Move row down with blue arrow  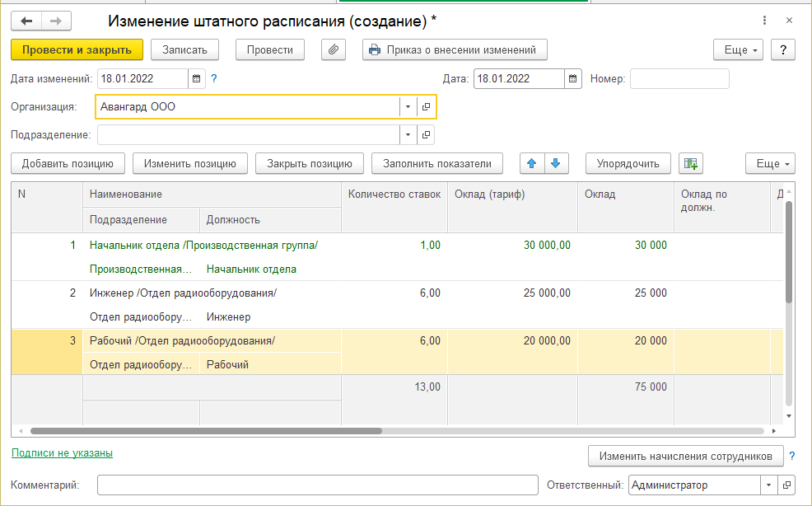pyautogui.click(x=556, y=163)
